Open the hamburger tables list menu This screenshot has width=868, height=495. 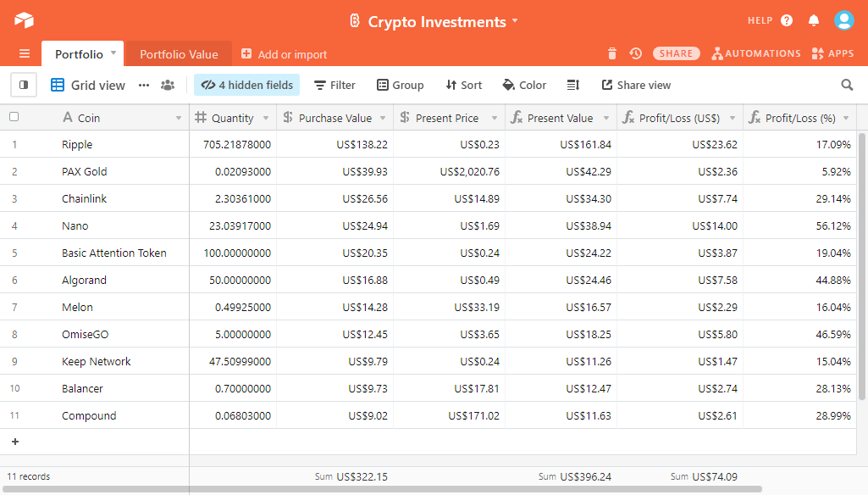24,53
